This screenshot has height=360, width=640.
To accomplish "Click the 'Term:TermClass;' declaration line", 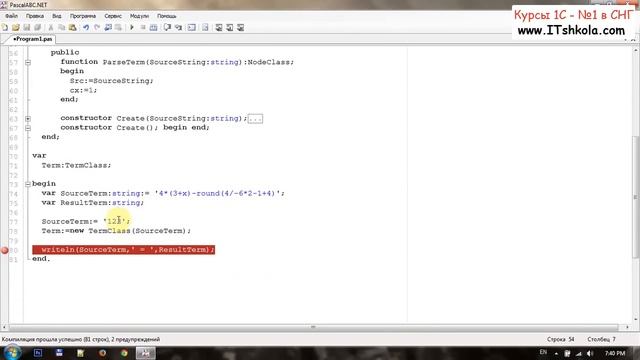I will (76, 165).
